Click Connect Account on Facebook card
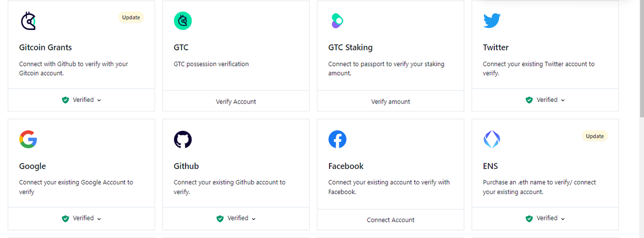Viewport: 644px width, 238px height. point(391,220)
